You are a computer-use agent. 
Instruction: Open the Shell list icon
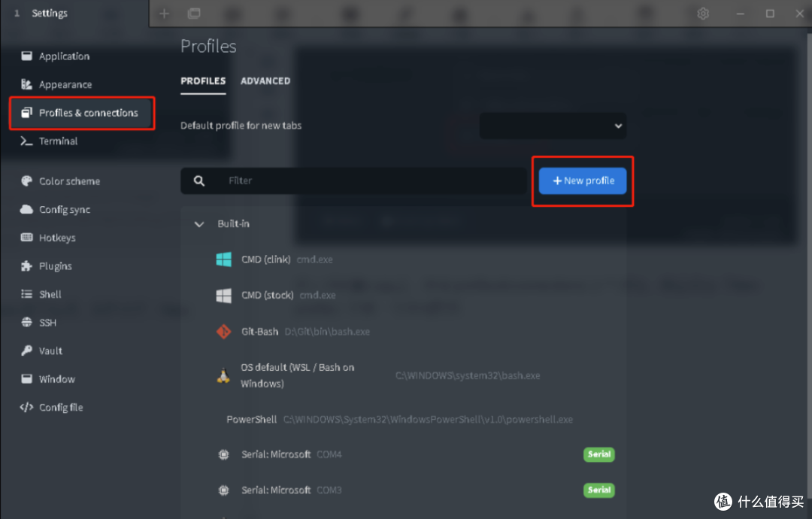(x=26, y=293)
